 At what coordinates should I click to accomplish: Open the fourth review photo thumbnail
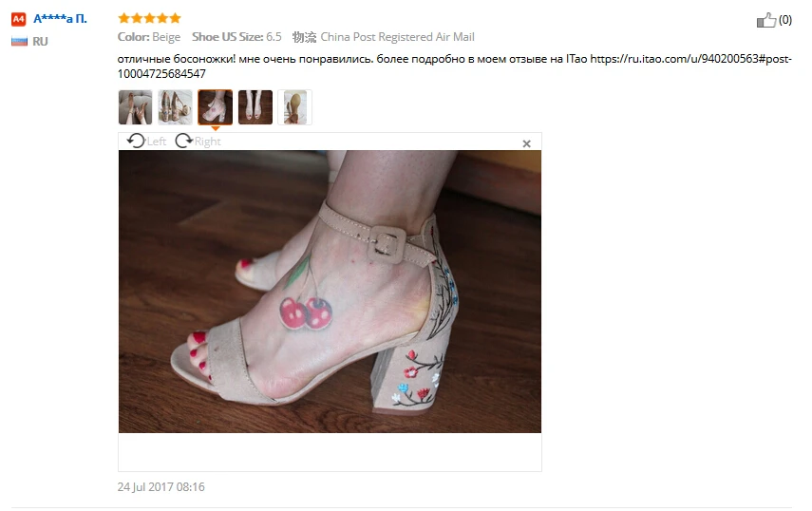click(x=255, y=107)
